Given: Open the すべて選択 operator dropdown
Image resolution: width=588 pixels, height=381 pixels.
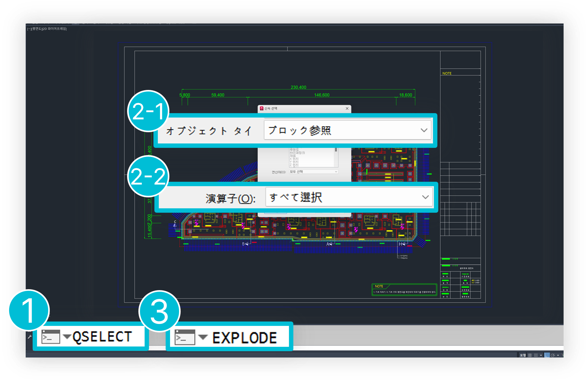Looking at the screenshot, I should pyautogui.click(x=425, y=197).
